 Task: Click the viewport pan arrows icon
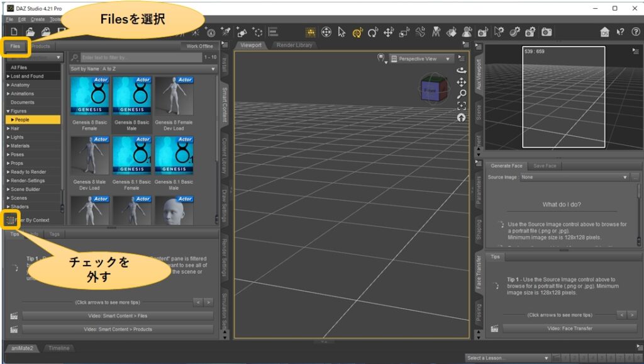(462, 82)
